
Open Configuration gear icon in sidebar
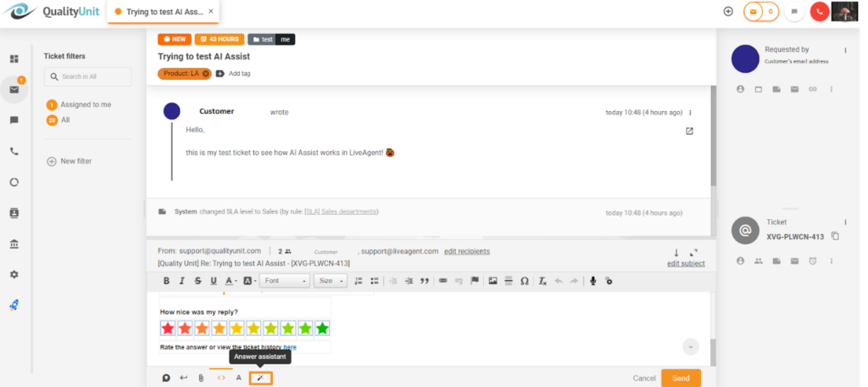tap(14, 274)
